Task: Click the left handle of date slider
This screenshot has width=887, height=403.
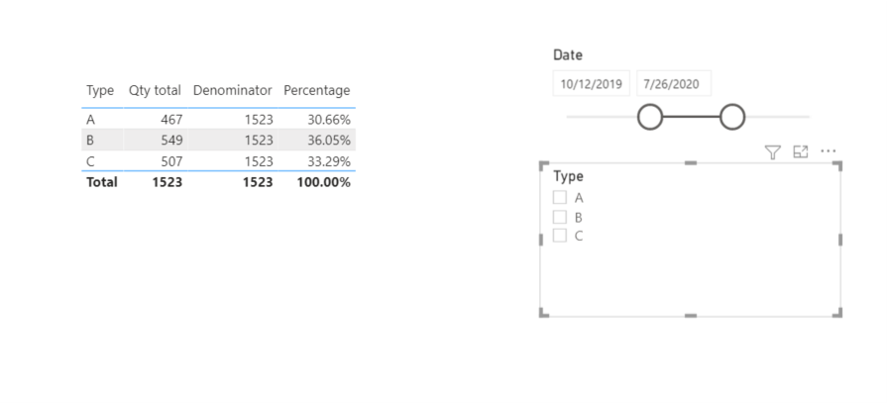Action: coord(650,117)
